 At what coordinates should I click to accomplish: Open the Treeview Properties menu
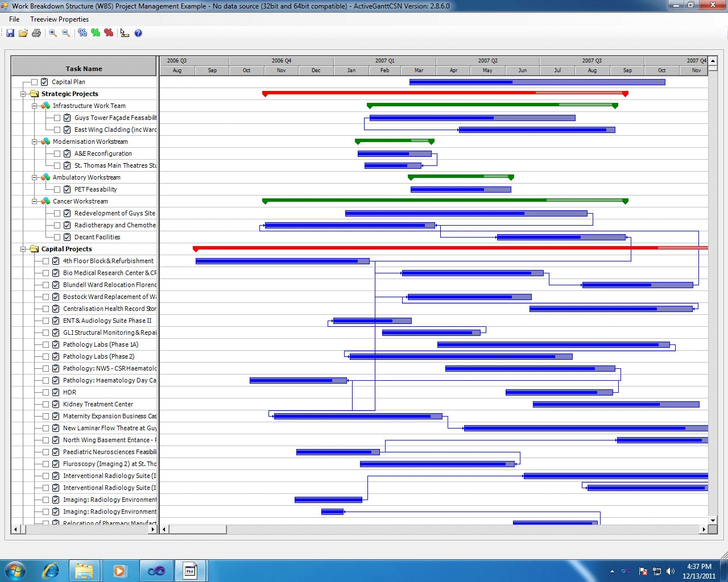[x=60, y=19]
